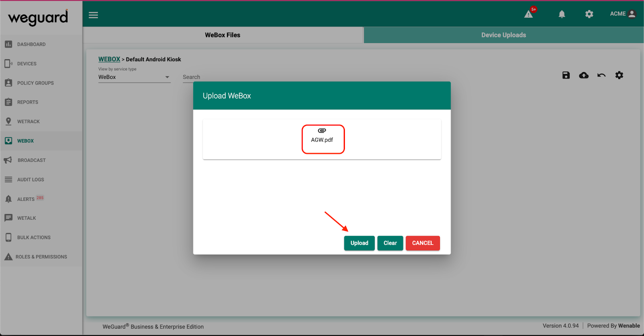View the warning triangle alerts icon
This screenshot has width=644, height=336.
point(528,14)
